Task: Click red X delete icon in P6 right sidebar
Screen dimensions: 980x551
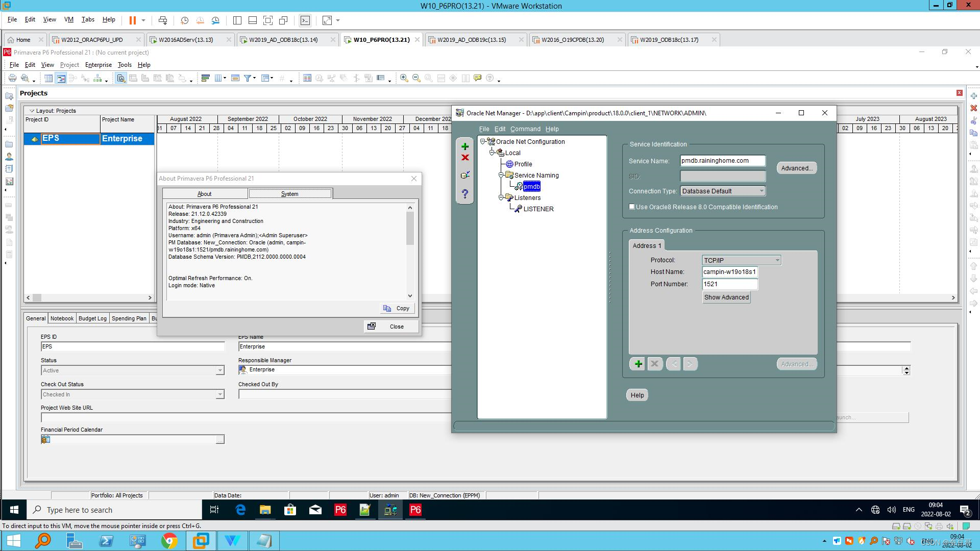Action: 974,108
